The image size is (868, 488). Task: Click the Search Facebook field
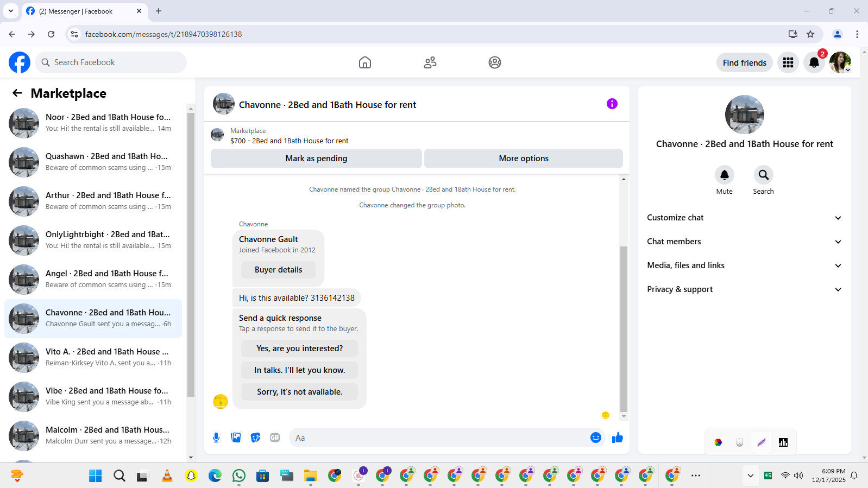[111, 62]
